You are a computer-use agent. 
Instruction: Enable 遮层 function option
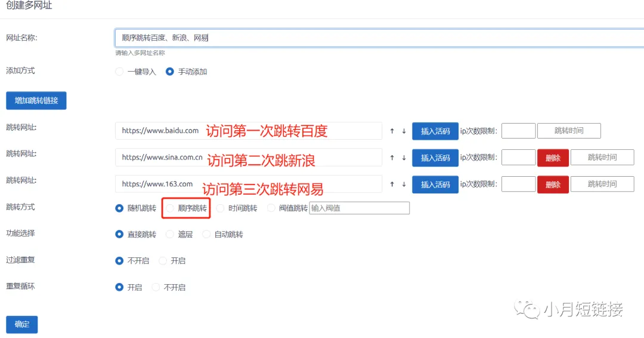tap(171, 235)
